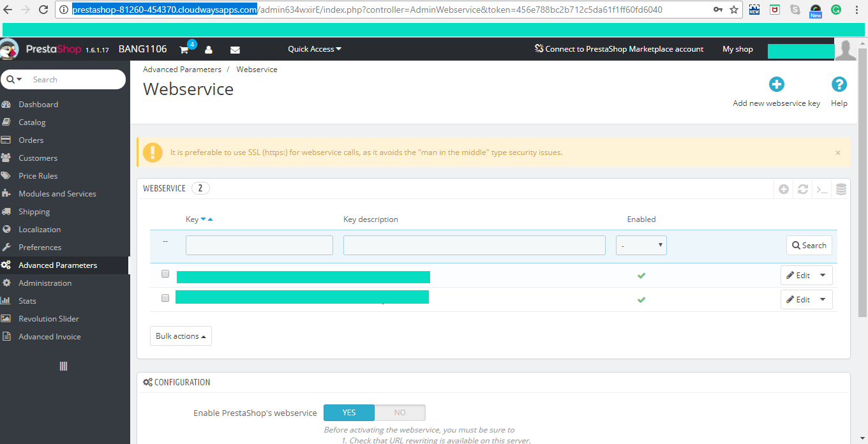The width and height of the screenshot is (868, 444).
Task: Click the Search filter button
Action: (x=809, y=246)
